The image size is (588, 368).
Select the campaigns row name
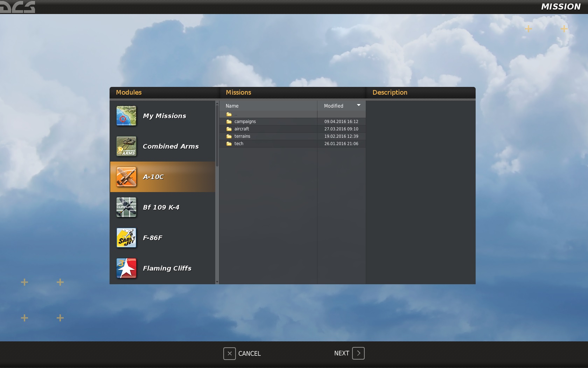(x=245, y=122)
